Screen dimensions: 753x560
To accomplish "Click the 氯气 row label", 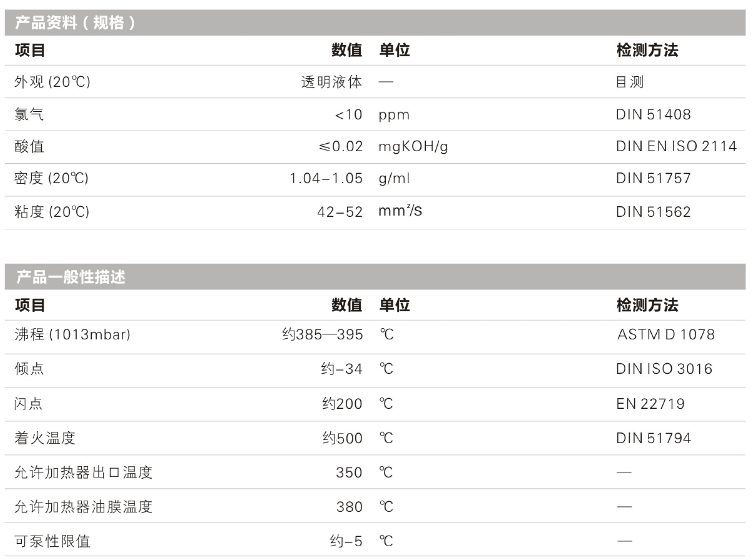I will [29, 115].
